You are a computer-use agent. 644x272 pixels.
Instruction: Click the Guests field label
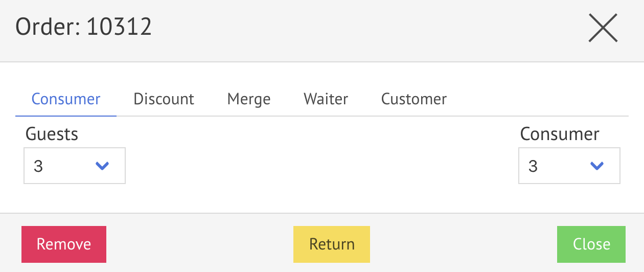pyautogui.click(x=52, y=134)
